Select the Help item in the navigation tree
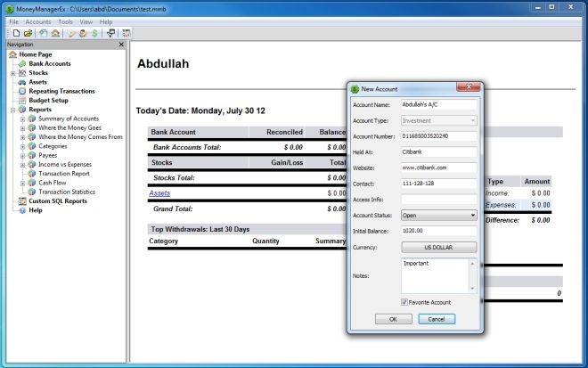 coord(36,210)
